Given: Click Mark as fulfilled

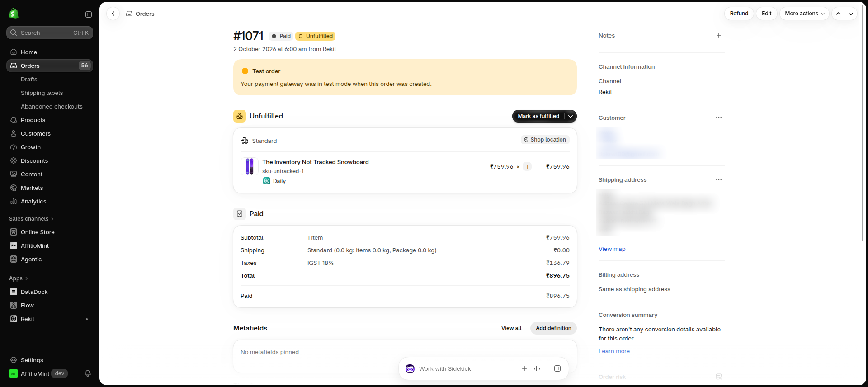Looking at the screenshot, I should click(538, 116).
